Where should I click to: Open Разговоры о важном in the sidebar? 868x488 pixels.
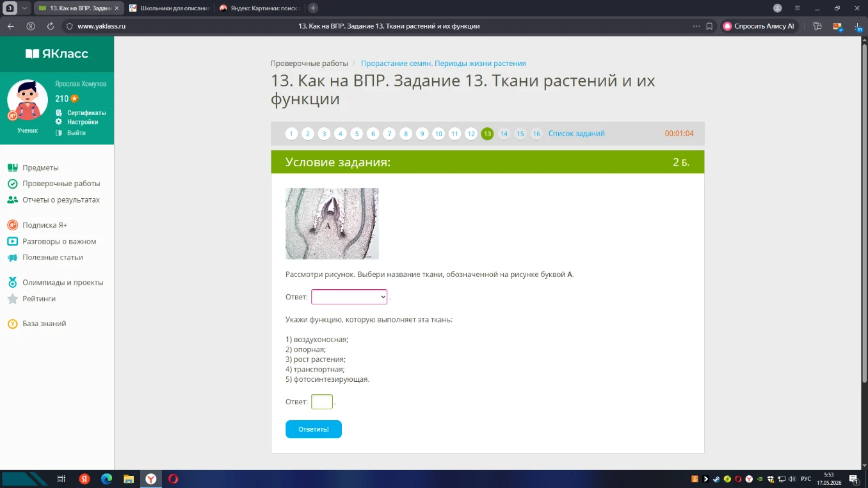coord(60,241)
